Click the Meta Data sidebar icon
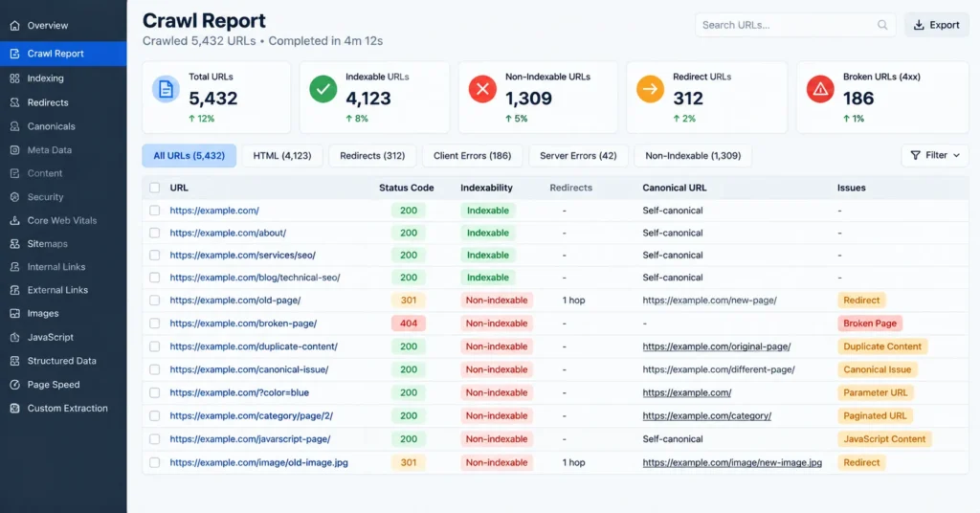The width and height of the screenshot is (980, 513). point(14,150)
